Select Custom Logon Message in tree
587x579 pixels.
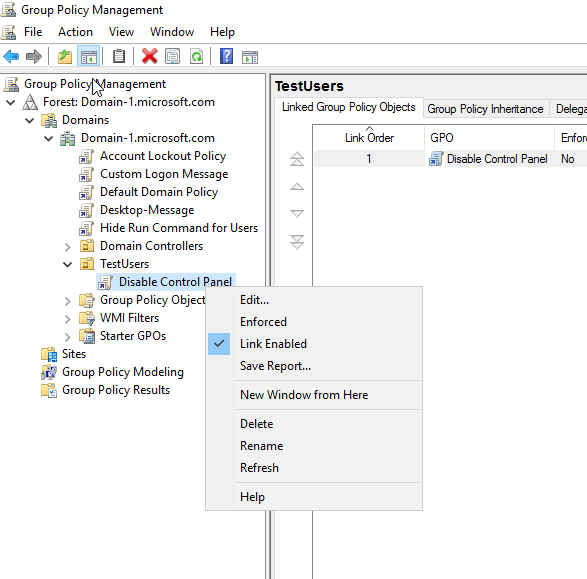(x=164, y=174)
